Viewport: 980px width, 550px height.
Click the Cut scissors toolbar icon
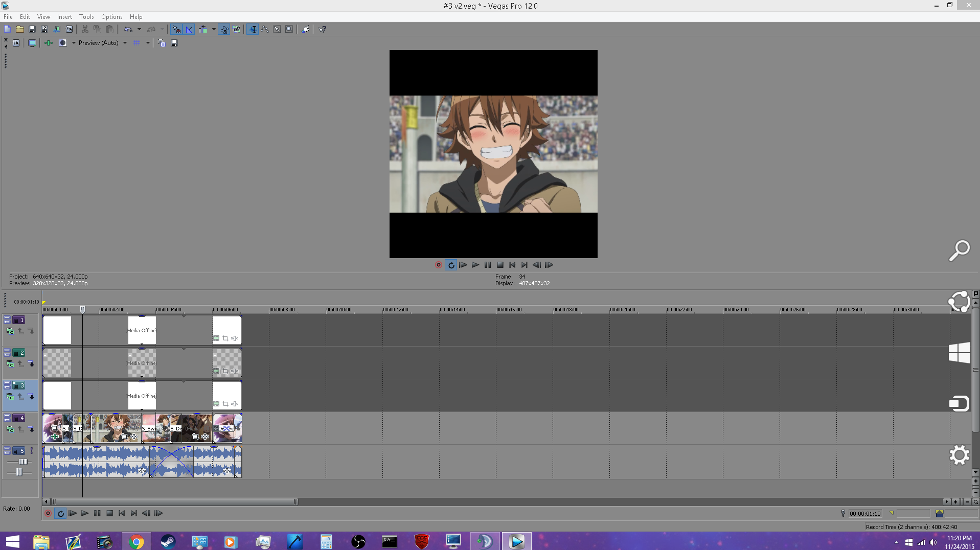coord(85,29)
